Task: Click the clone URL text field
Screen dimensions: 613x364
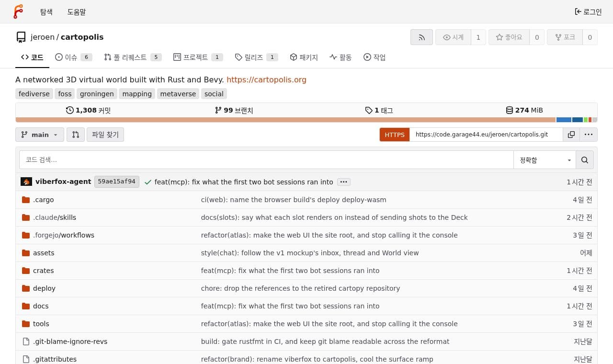Action: [486, 135]
